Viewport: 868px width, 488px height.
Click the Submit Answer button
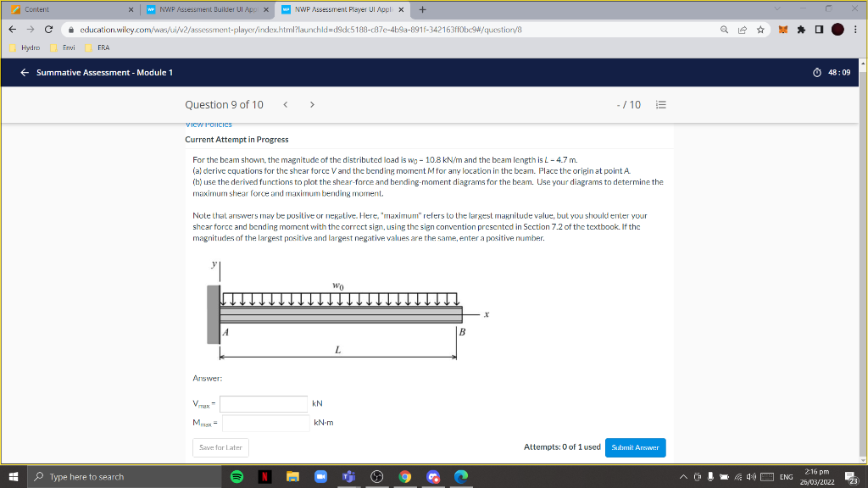tap(635, 446)
